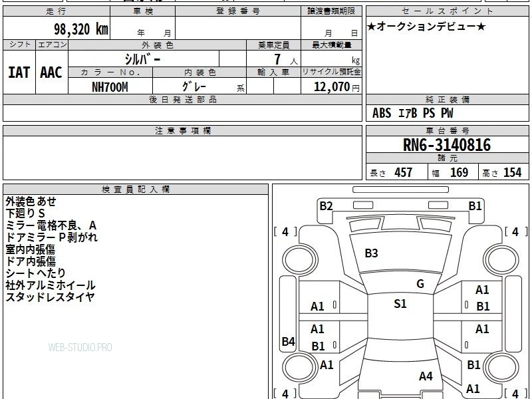Click the front-left wheel in diagram

[300, 260]
